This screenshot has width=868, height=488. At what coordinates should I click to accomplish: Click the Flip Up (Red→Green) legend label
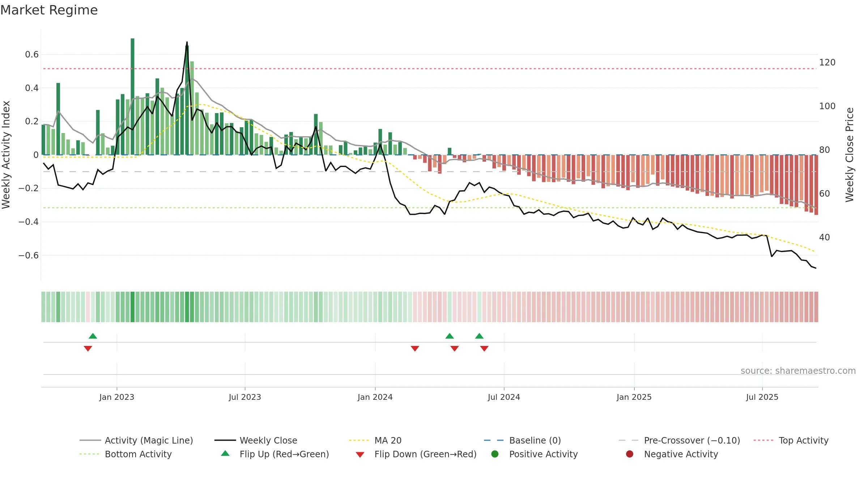click(x=284, y=454)
